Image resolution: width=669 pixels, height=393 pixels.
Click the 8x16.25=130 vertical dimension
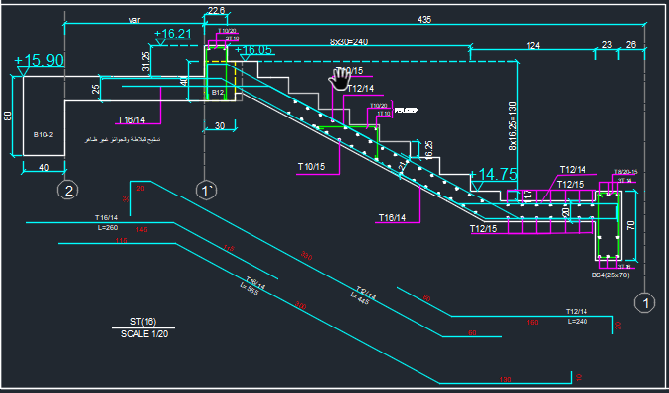tap(513, 126)
